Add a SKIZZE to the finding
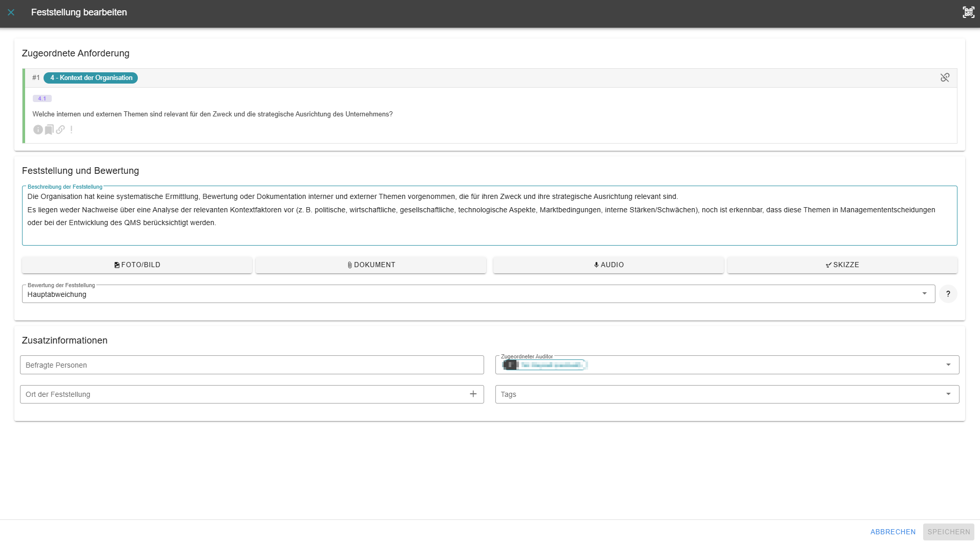The height and width of the screenshot is (543, 980). click(x=842, y=265)
